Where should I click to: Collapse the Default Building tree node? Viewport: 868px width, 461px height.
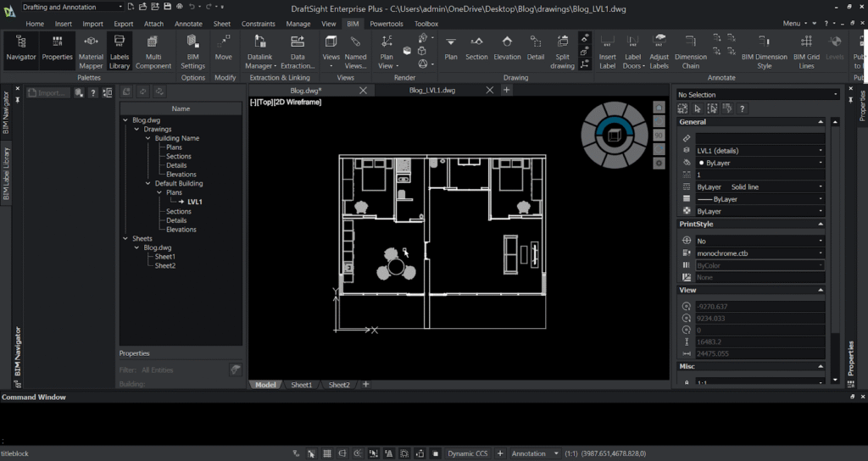(147, 183)
